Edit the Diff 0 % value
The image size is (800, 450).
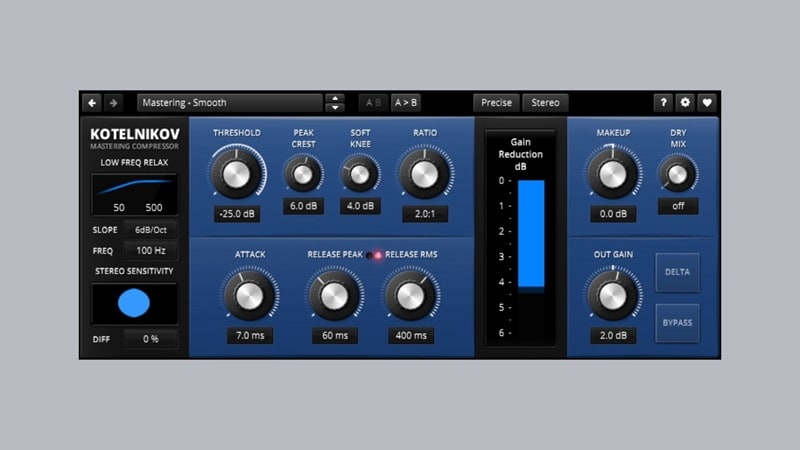coord(151,339)
